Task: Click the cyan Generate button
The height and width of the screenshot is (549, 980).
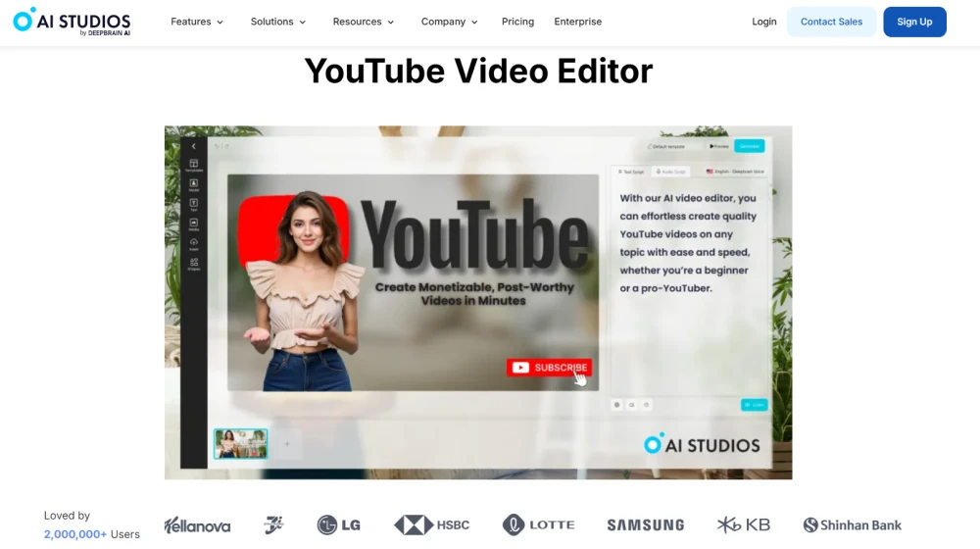Action: click(750, 146)
